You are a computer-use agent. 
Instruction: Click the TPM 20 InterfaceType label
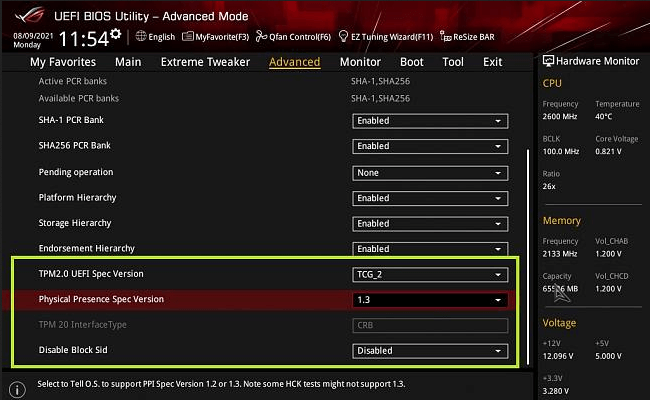82,325
